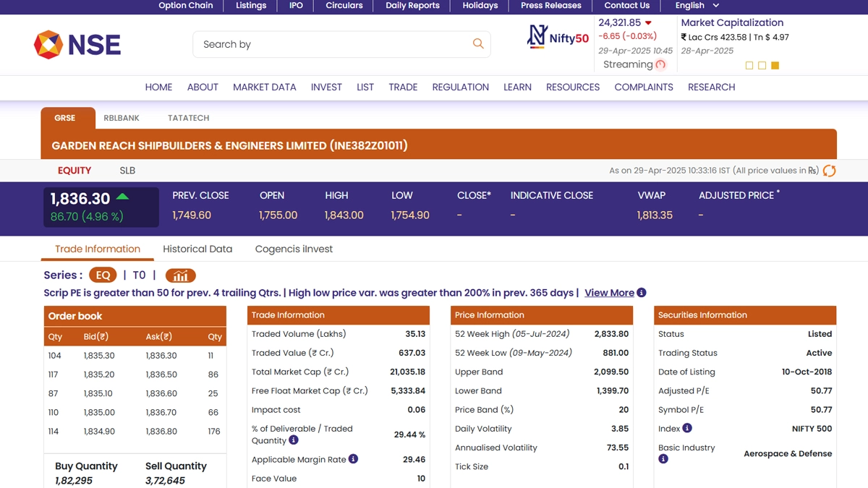Click the search magnifier icon
The image size is (868, 488).
click(478, 44)
